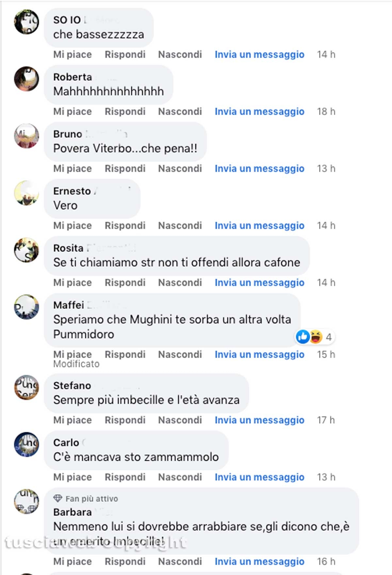The width and height of the screenshot is (392, 575).
Task: Click Nascondi under the SO IO comment
Action: [x=180, y=54]
